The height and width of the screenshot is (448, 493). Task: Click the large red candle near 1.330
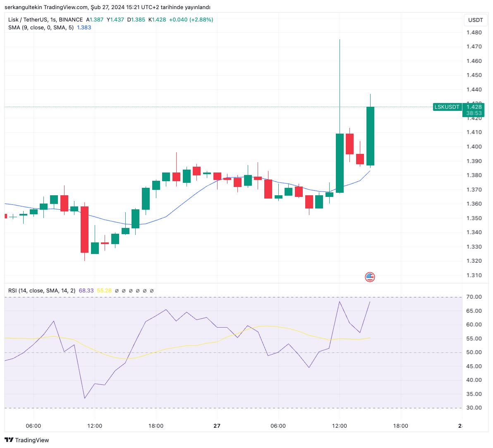84,229
